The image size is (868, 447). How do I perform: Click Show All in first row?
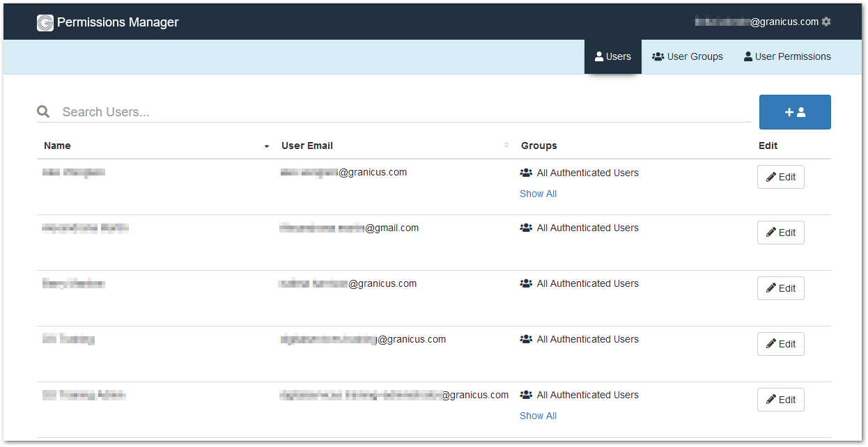coord(538,194)
